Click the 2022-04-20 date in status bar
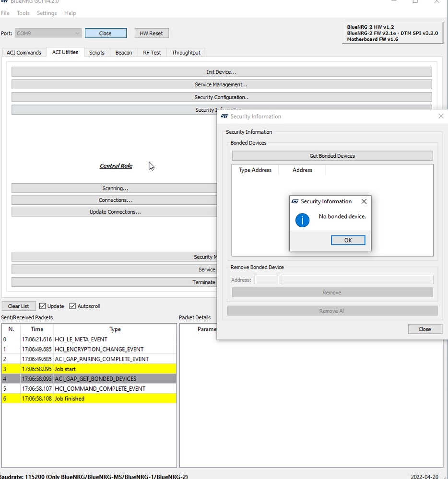 425,476
